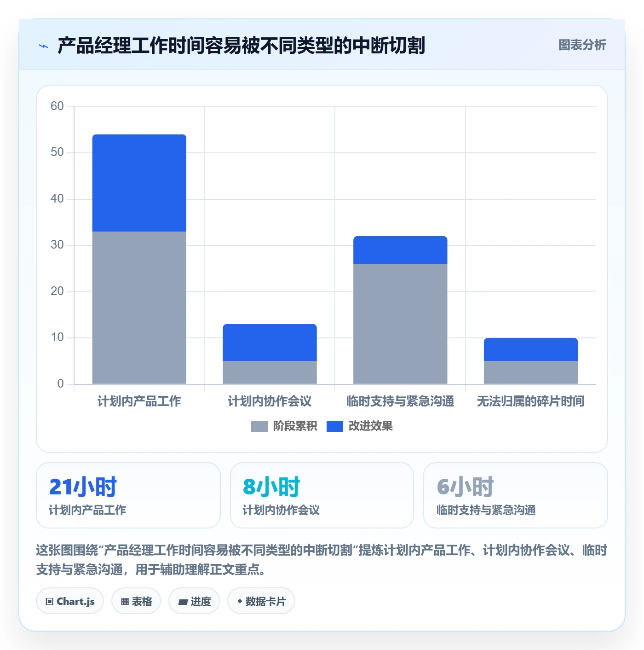Viewport: 644px width, 650px height.
Task: Click the blue bar segment of 临时支持与紧急沟通
Action: pyautogui.click(x=400, y=250)
